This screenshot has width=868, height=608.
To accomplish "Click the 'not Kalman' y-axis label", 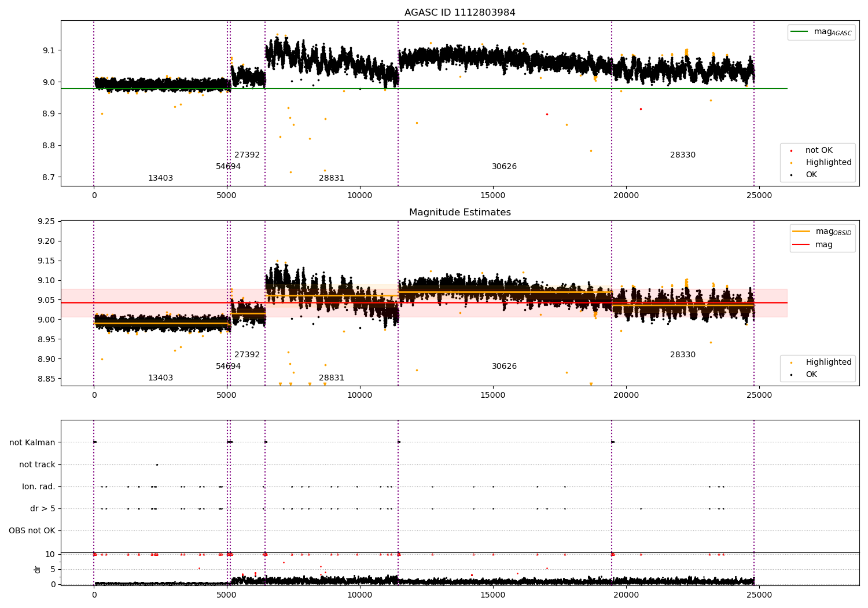I will tap(32, 443).
